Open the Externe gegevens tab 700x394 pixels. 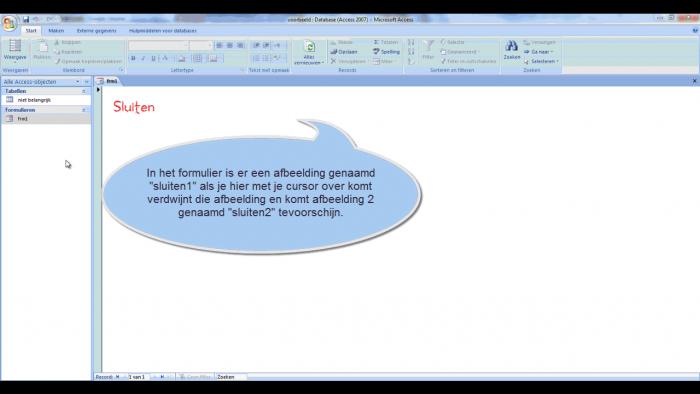[96, 31]
